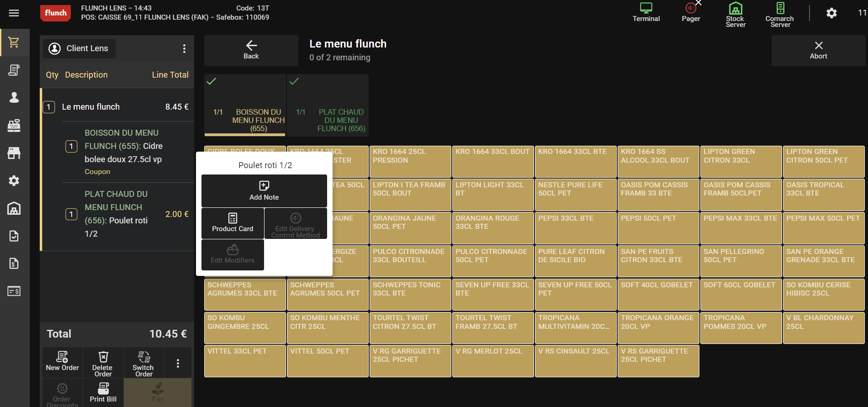The width and height of the screenshot is (868, 407).
Task: Choose LIPTON GREEN CITRON 33CL
Action: click(x=741, y=162)
